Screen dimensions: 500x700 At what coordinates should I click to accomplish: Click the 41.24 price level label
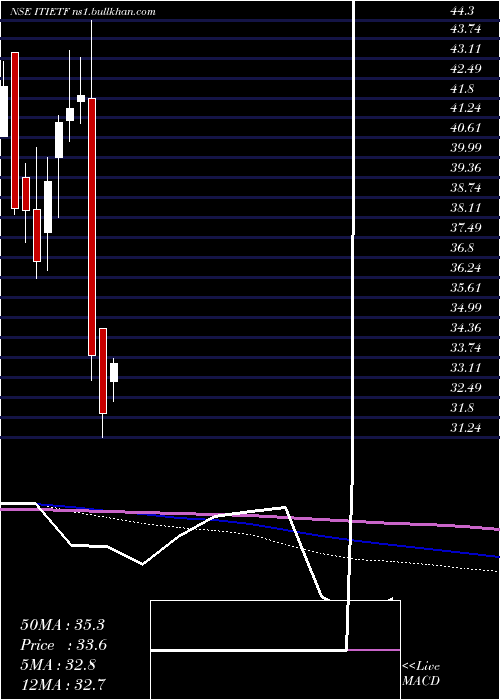pos(466,108)
